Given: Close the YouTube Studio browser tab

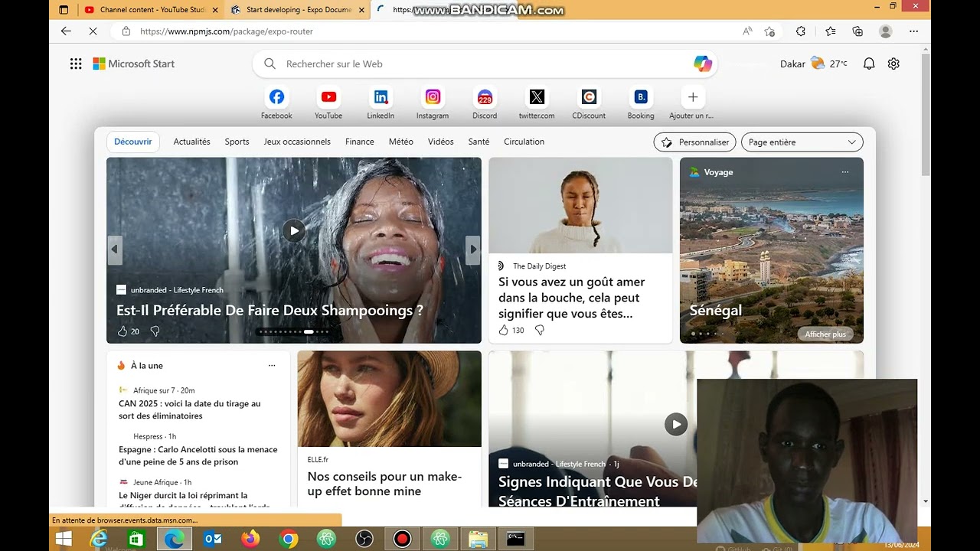Looking at the screenshot, I should [x=214, y=10].
